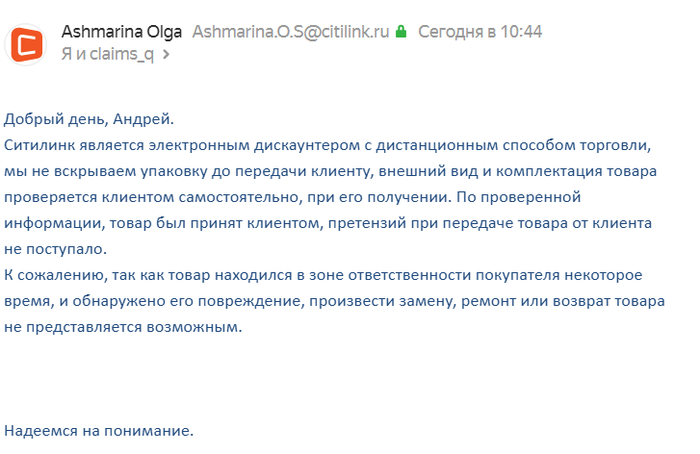Show recipient list Я и claims_q

(107, 54)
